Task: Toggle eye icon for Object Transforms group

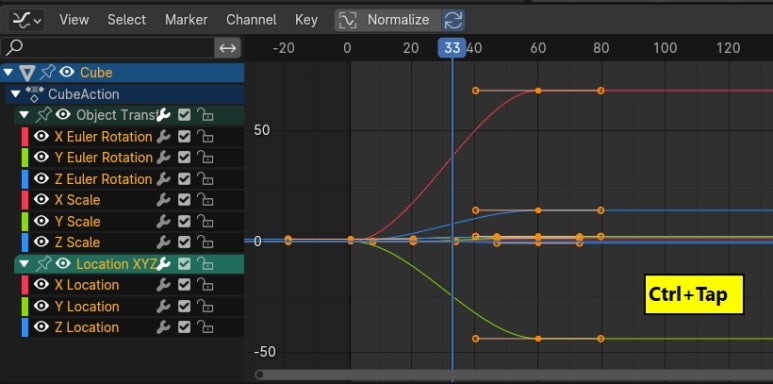Action: click(x=63, y=115)
